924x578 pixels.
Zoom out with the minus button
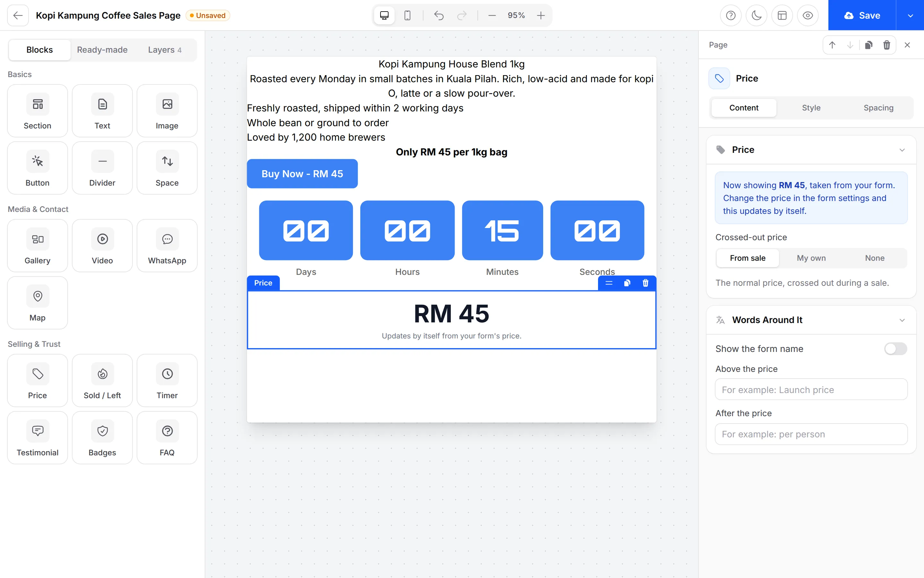pos(492,15)
